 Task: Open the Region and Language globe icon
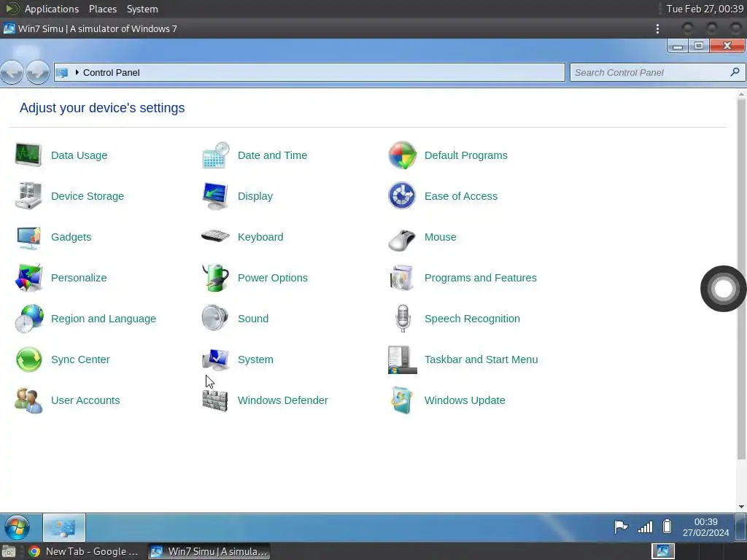[28, 319]
